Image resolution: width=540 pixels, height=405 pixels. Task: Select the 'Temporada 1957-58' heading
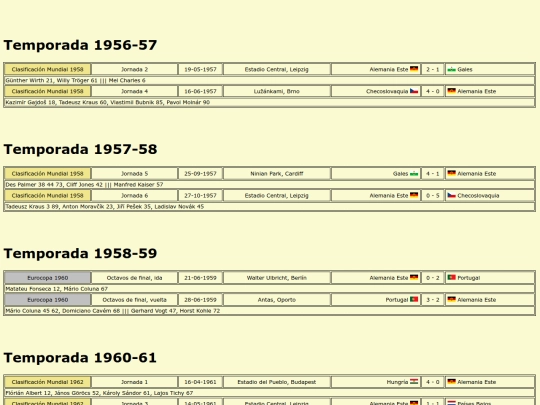click(80, 149)
